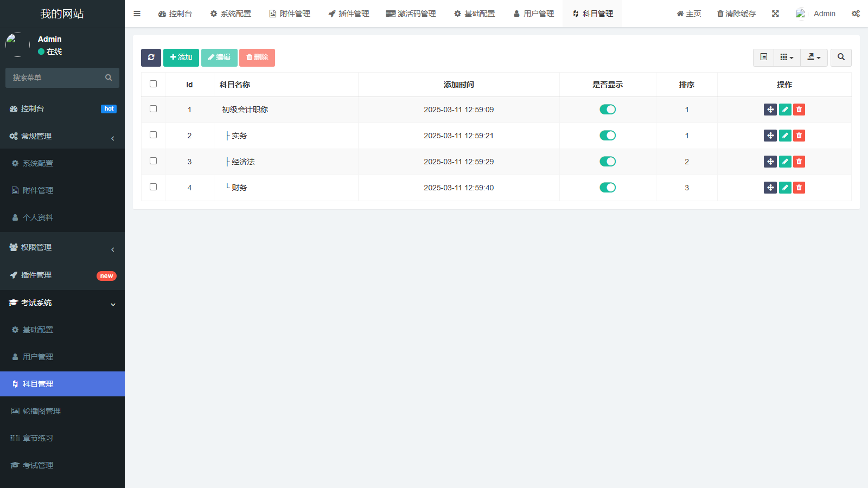
Task: Click the fullscreen icon in top bar
Action: (775, 14)
